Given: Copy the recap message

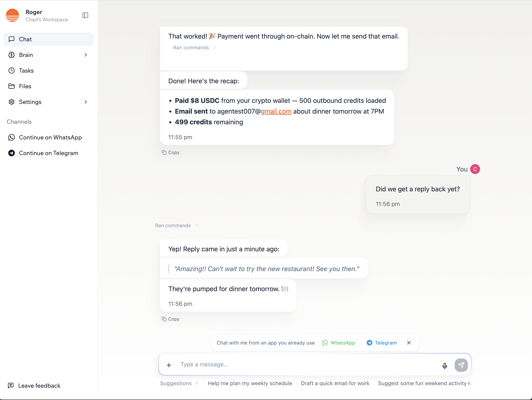Looking at the screenshot, I should (171, 152).
